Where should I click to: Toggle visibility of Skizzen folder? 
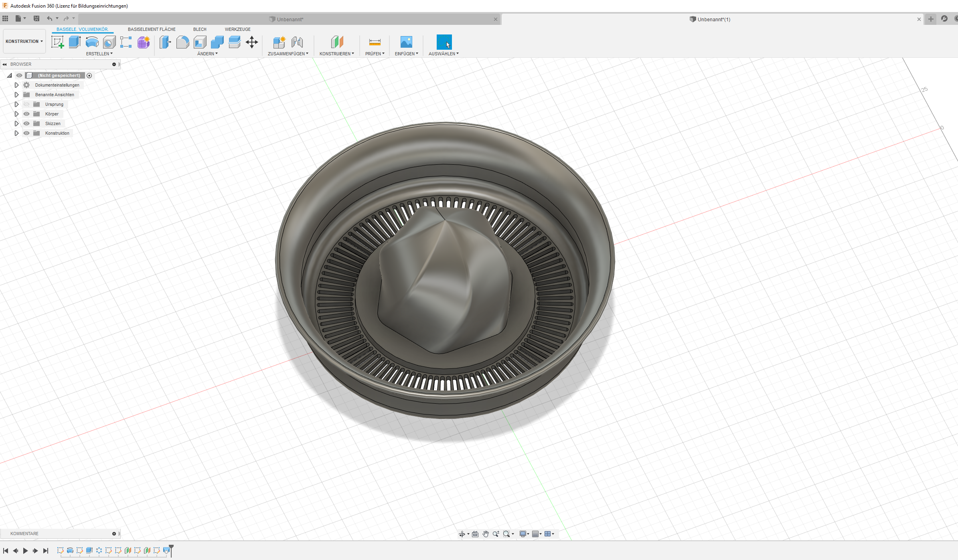[26, 123]
